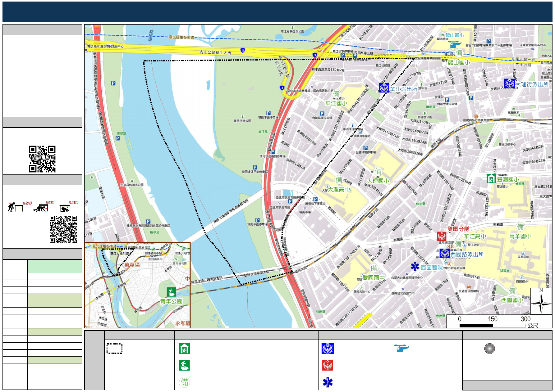Image resolution: width=555 pixels, height=392 pixels.
Task: Select the 西園醫院 blue medical star icon
Action: coord(415,267)
